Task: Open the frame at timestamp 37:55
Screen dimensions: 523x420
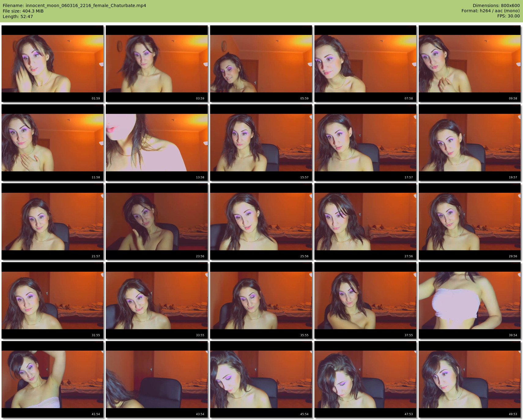Action: point(365,300)
